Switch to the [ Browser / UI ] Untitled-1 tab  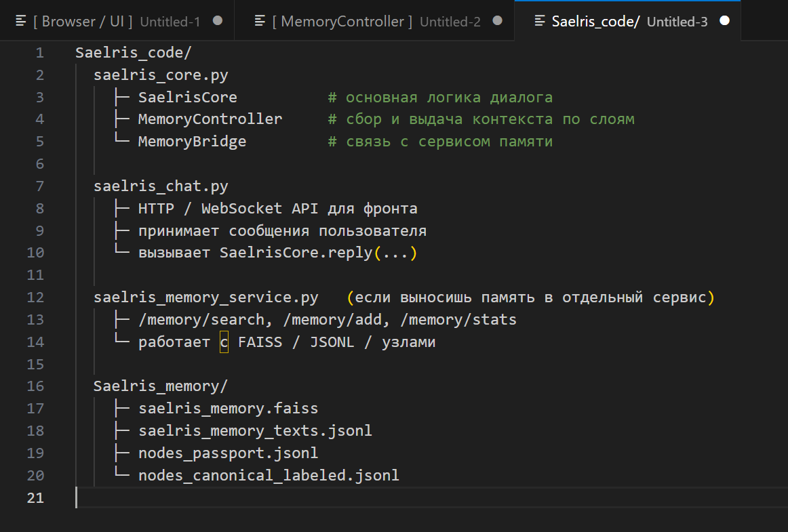pos(117,20)
